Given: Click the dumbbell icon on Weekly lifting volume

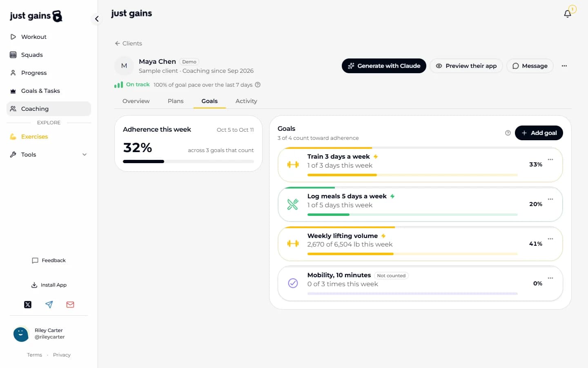Looking at the screenshot, I should tap(293, 244).
